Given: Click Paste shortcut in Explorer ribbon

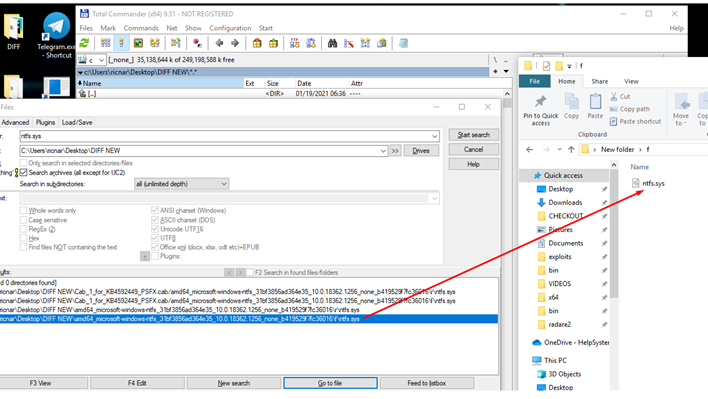Looking at the screenshot, I should point(635,121).
